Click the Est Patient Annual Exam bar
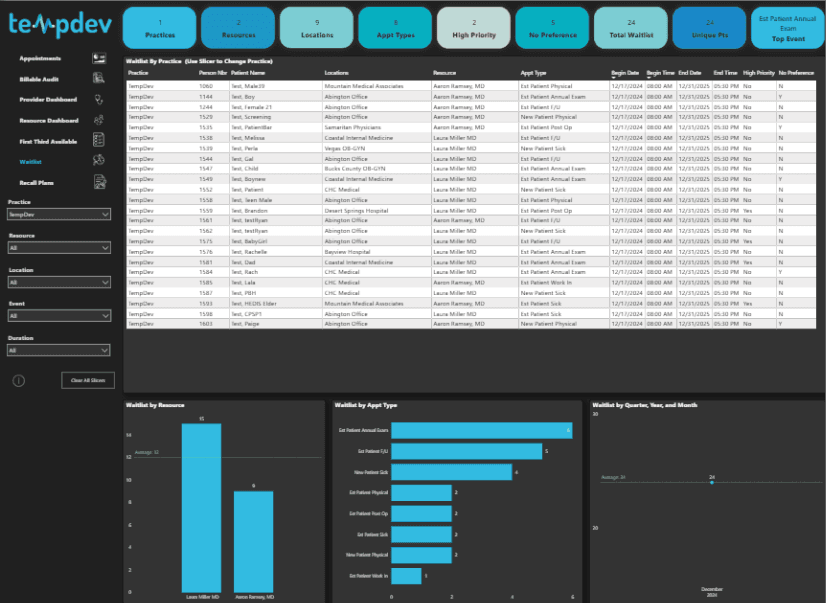Viewport: 826px width, 603px height. (x=481, y=430)
